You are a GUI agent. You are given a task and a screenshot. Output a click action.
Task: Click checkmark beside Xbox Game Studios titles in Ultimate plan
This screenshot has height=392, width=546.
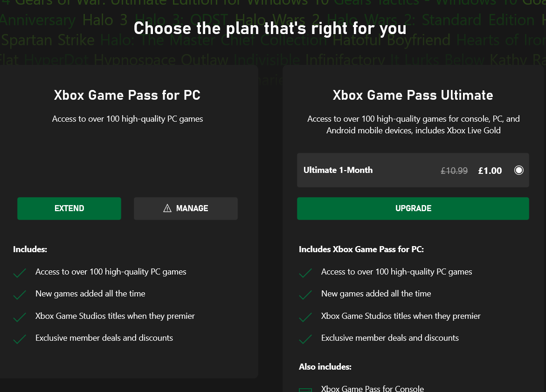tap(305, 317)
